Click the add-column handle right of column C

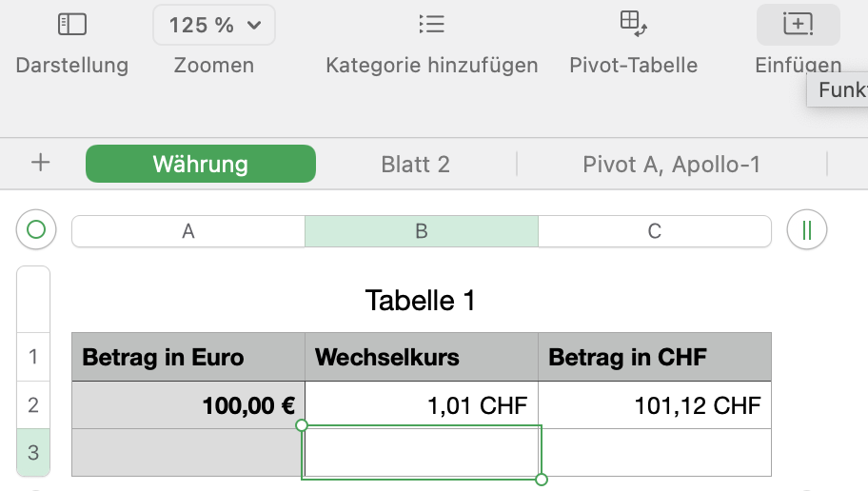pyautogui.click(x=807, y=230)
